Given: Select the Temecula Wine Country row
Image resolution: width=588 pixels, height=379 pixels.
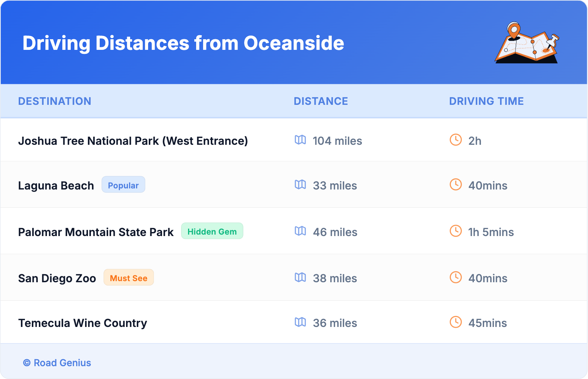Looking at the screenshot, I should [82, 323].
